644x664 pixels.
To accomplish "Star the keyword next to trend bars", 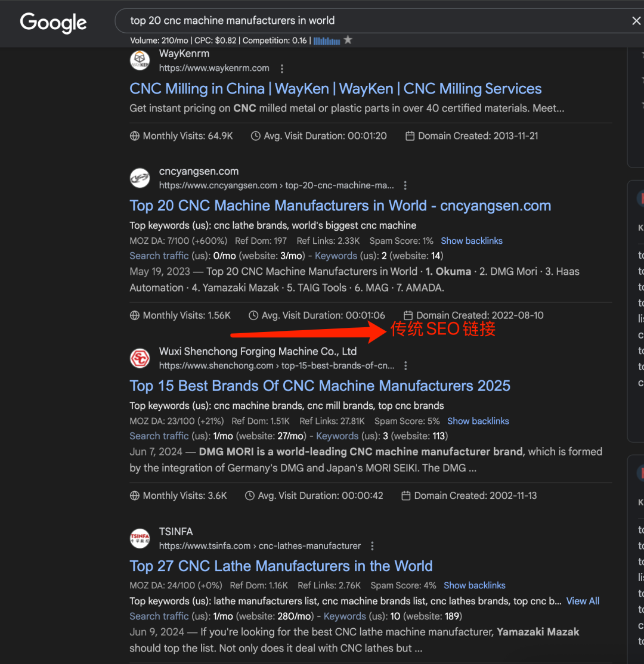I will (x=348, y=40).
